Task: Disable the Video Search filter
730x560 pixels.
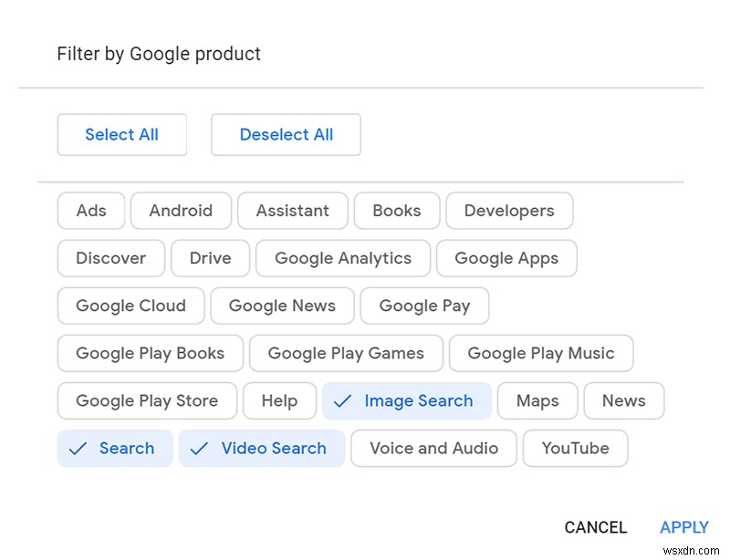Action: 261,448
